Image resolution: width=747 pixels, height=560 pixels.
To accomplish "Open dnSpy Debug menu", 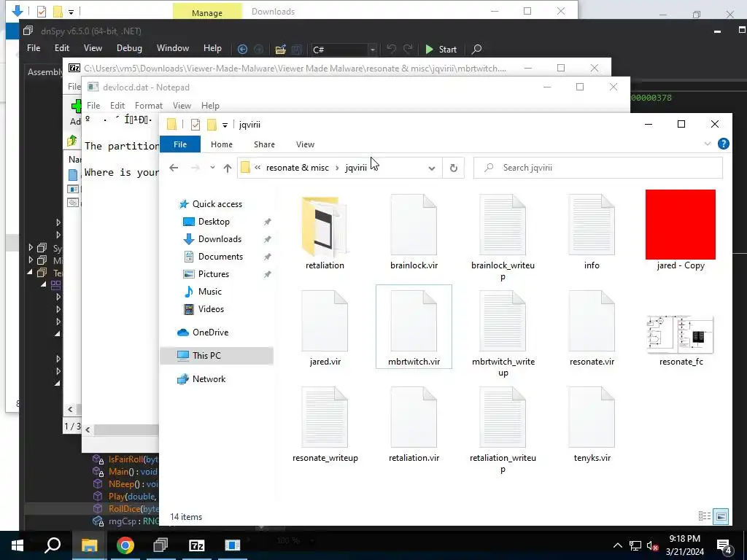I will [x=129, y=48].
